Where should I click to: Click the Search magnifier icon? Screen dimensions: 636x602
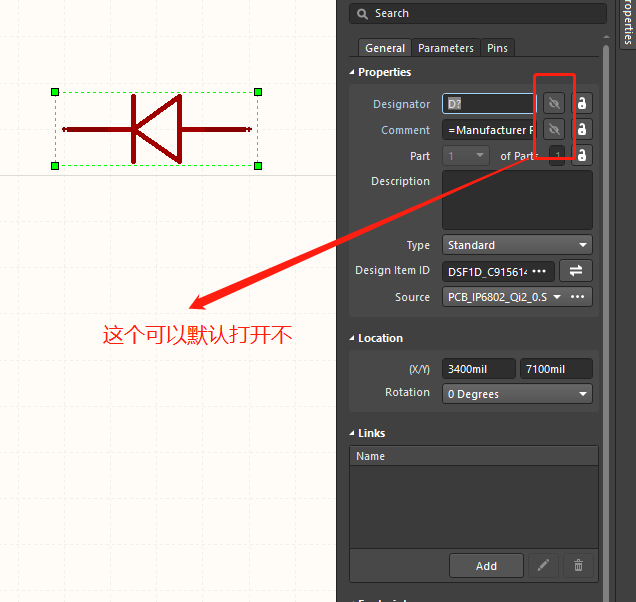click(x=362, y=14)
